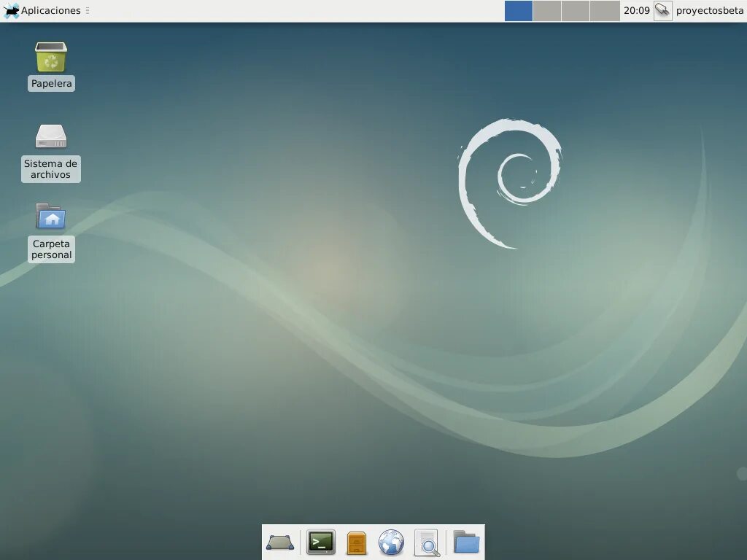The width and height of the screenshot is (747, 560).
Task: Open the network connection tray icon
Action: click(x=662, y=10)
